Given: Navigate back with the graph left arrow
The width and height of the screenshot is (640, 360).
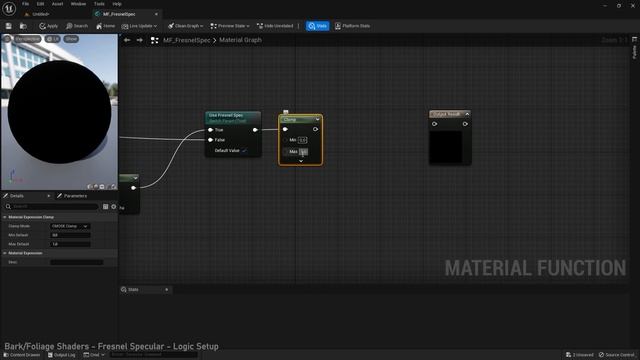Looking at the screenshot, I should (x=127, y=40).
